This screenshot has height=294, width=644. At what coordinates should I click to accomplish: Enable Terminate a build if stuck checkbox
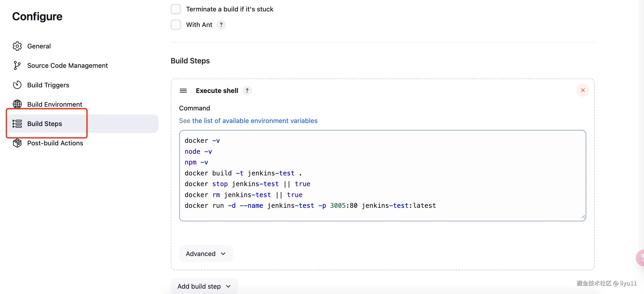pyautogui.click(x=176, y=9)
